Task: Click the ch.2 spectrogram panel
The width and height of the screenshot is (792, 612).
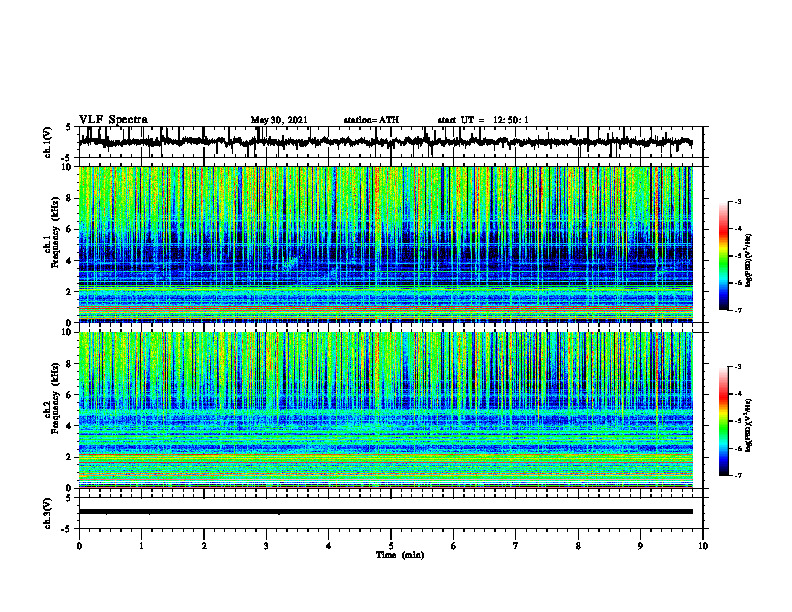Action: point(386,410)
